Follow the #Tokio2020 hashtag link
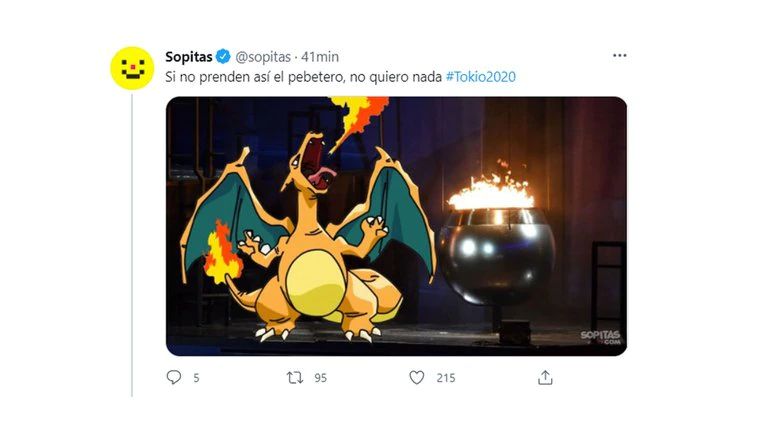768x432 pixels. click(480, 77)
